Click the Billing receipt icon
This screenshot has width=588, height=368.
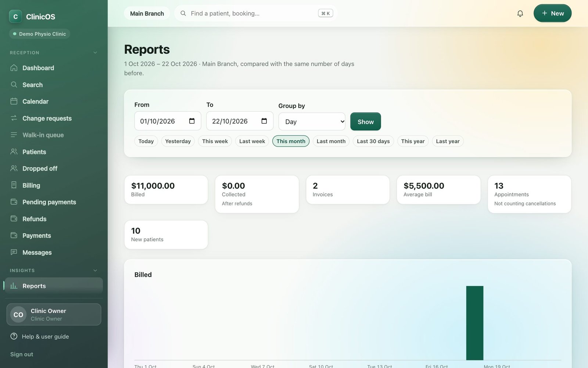pos(14,185)
